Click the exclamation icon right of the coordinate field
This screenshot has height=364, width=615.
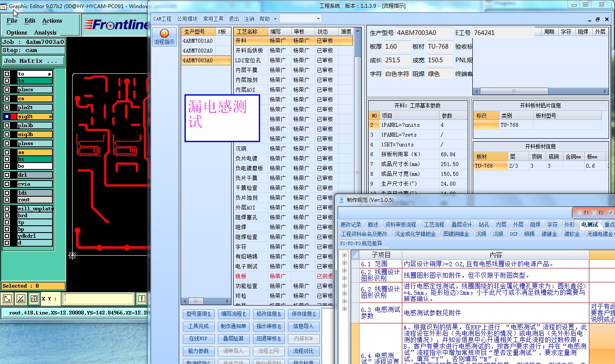142,299
